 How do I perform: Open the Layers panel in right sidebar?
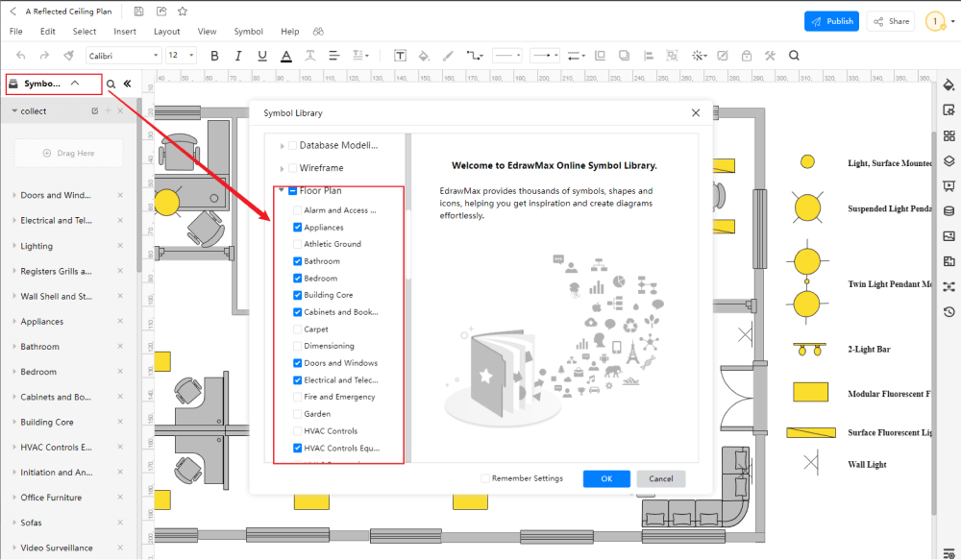coord(949,160)
